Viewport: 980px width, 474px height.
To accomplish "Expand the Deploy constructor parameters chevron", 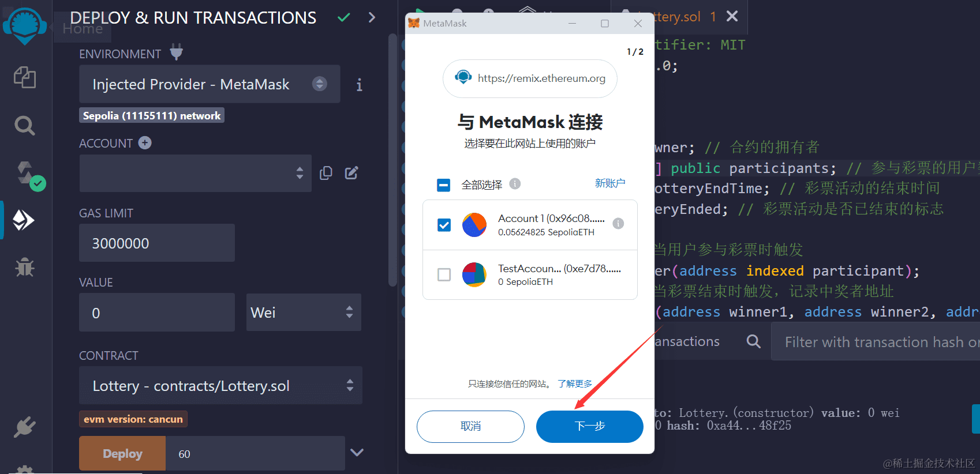I will 357,453.
